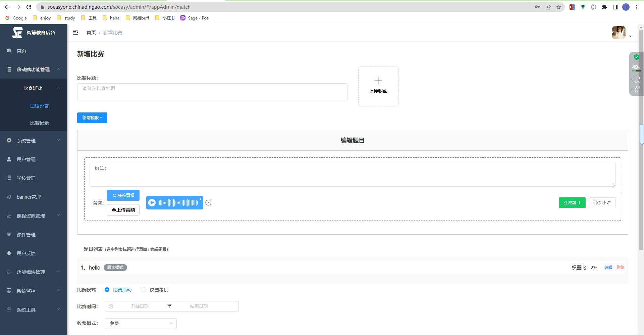Screen dimensions: 644x335
Task: Click the 比赛标题 input field
Action: (212, 92)
